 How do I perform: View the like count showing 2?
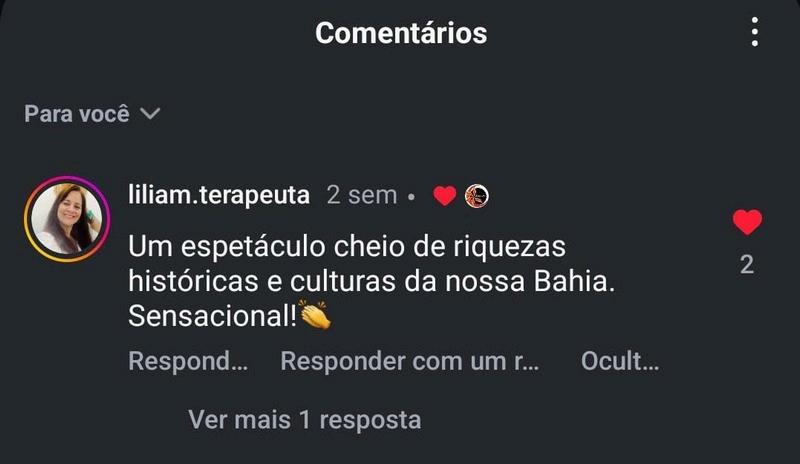coord(747,264)
